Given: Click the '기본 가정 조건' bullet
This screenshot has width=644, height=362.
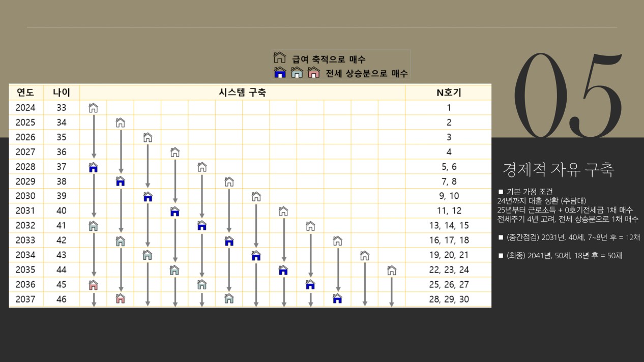Looking at the screenshot, I should click(525, 191).
